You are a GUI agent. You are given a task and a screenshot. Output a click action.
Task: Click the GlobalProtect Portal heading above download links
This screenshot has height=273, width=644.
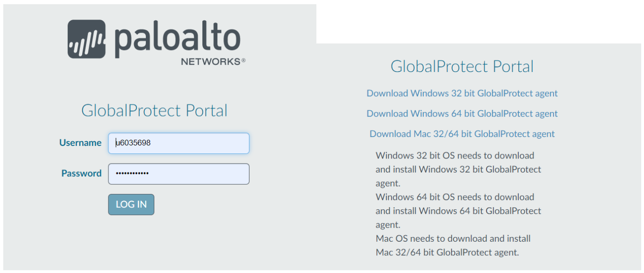pos(462,66)
